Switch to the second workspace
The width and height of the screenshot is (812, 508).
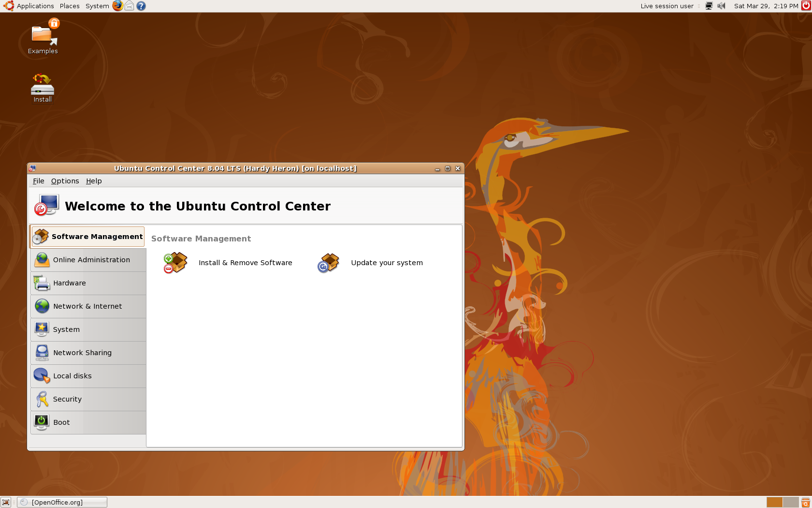pyautogui.click(x=791, y=502)
